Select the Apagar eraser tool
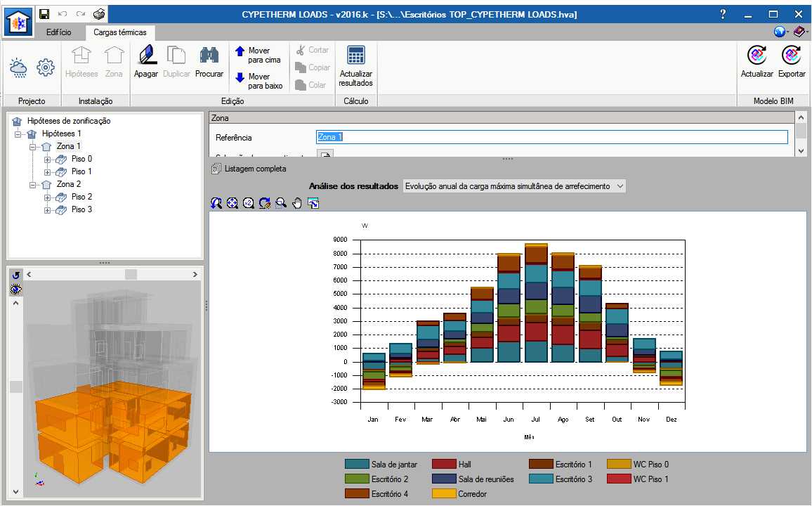 coord(146,62)
